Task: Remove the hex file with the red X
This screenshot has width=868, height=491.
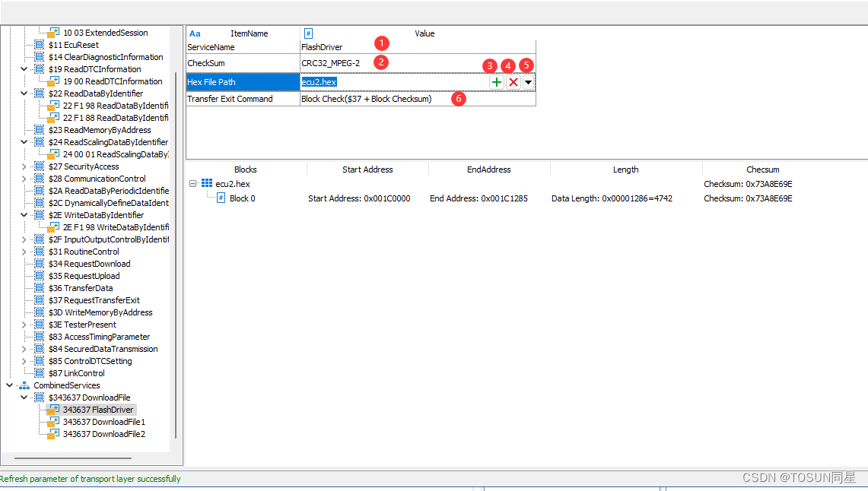Action: (x=513, y=82)
